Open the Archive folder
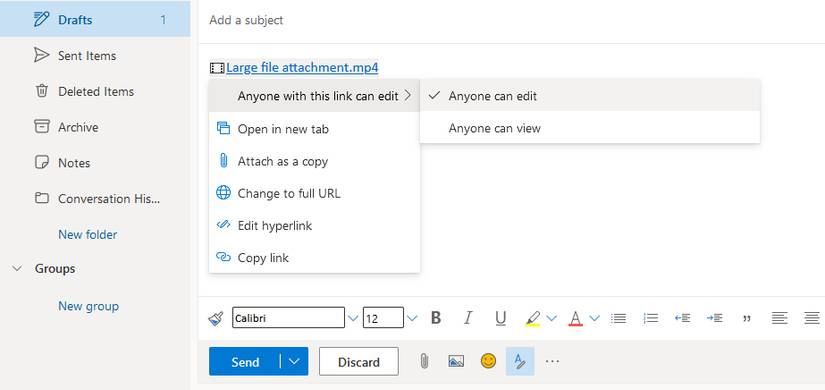The height and width of the screenshot is (390, 825). [x=95, y=127]
